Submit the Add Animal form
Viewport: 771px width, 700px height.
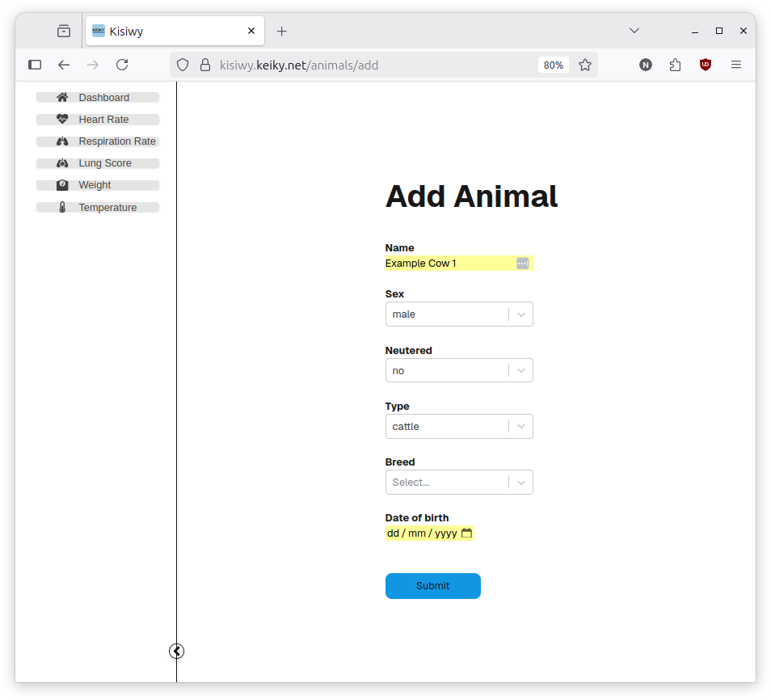click(x=433, y=586)
